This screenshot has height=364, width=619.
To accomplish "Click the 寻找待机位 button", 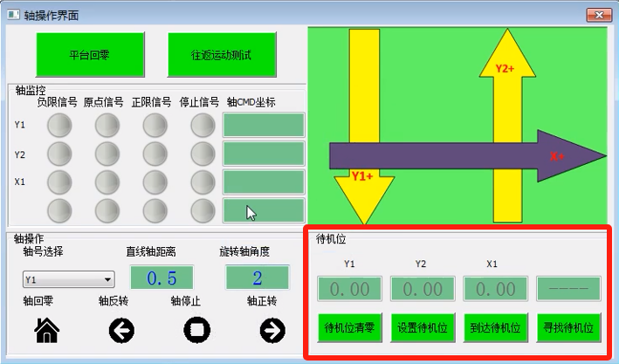I will (x=568, y=328).
